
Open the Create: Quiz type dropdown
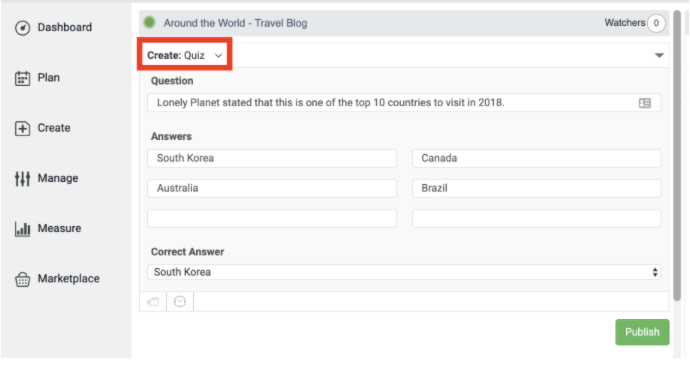pyautogui.click(x=184, y=55)
